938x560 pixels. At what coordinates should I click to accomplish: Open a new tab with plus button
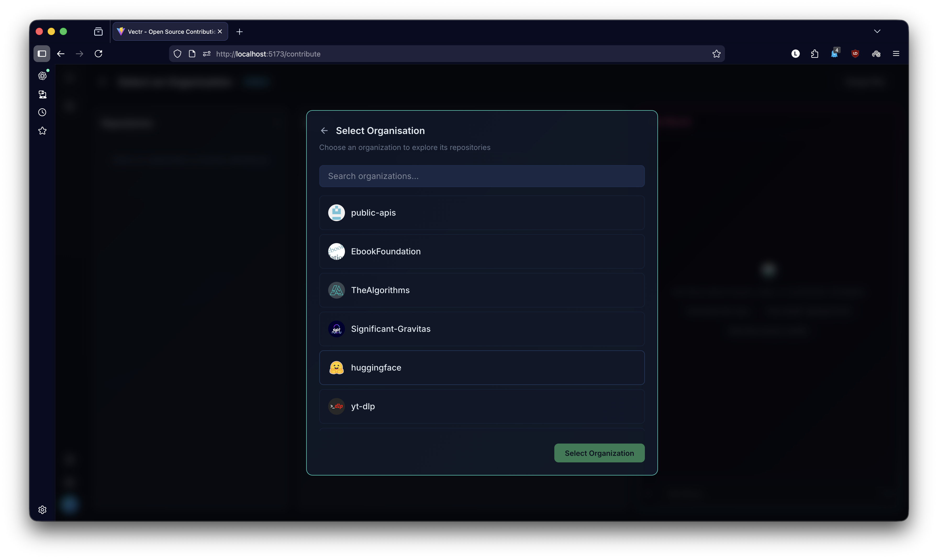239,32
